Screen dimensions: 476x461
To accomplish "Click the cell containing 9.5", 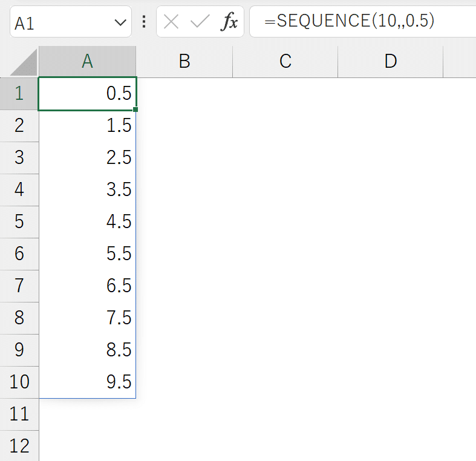I will pyautogui.click(x=88, y=382).
